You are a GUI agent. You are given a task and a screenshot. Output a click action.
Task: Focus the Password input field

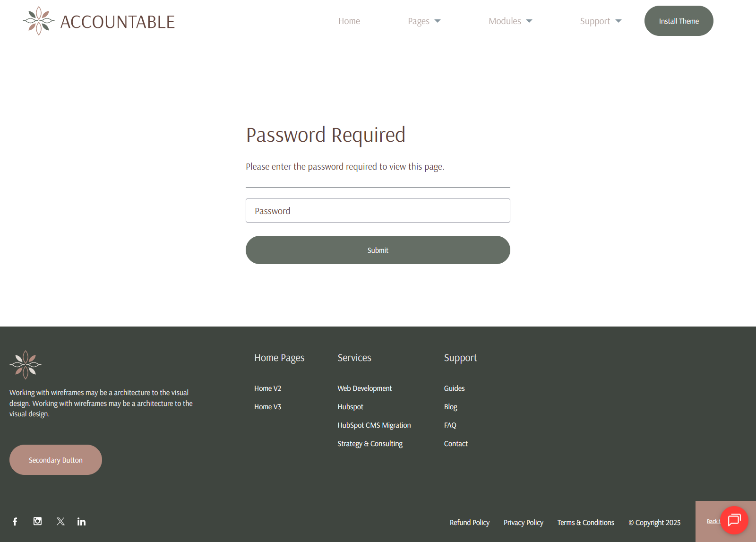(x=378, y=211)
